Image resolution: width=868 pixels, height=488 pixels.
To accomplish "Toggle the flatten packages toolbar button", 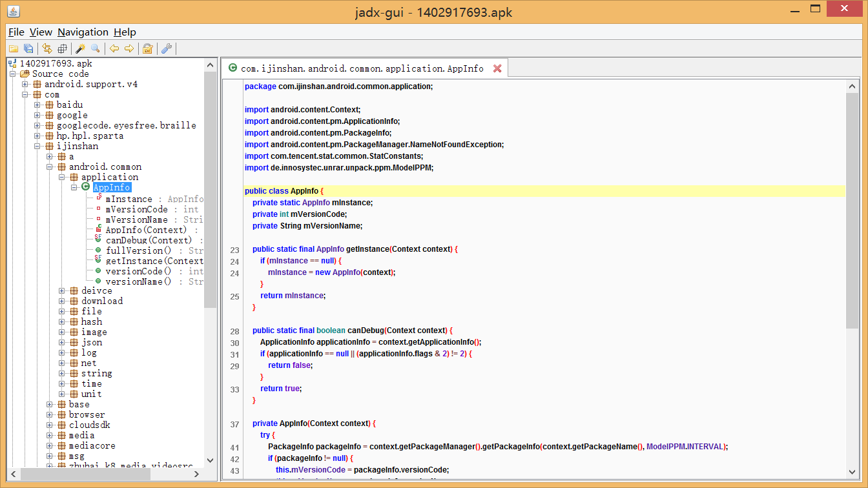I will 62,48.
